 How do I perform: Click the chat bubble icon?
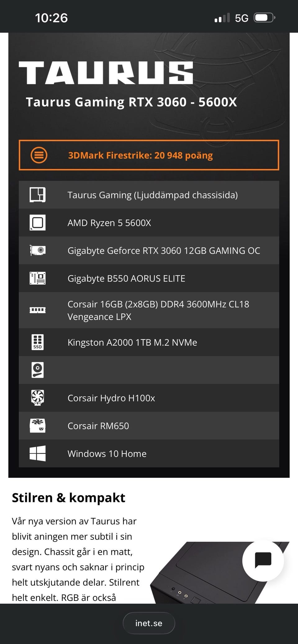[263, 560]
